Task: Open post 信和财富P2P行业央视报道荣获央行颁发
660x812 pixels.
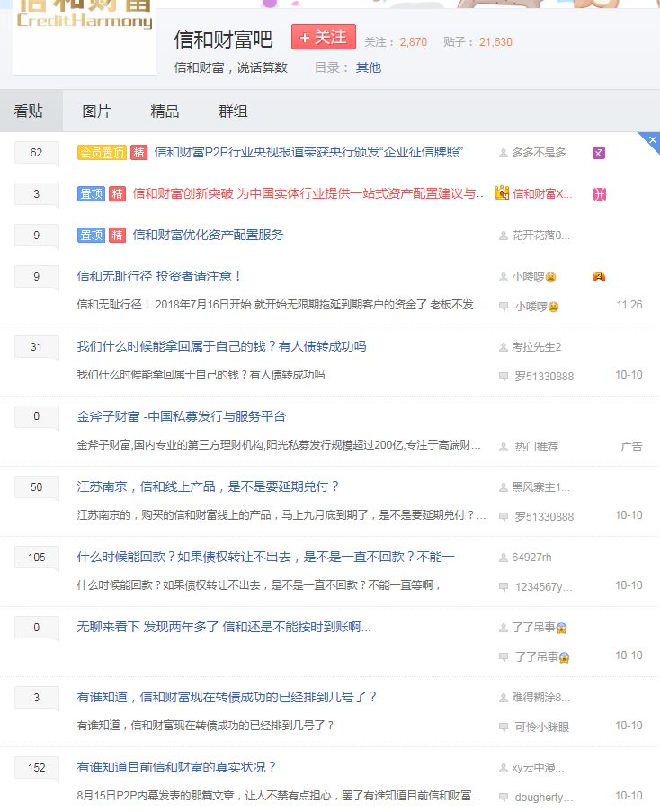Action: pyautogui.click(x=308, y=152)
